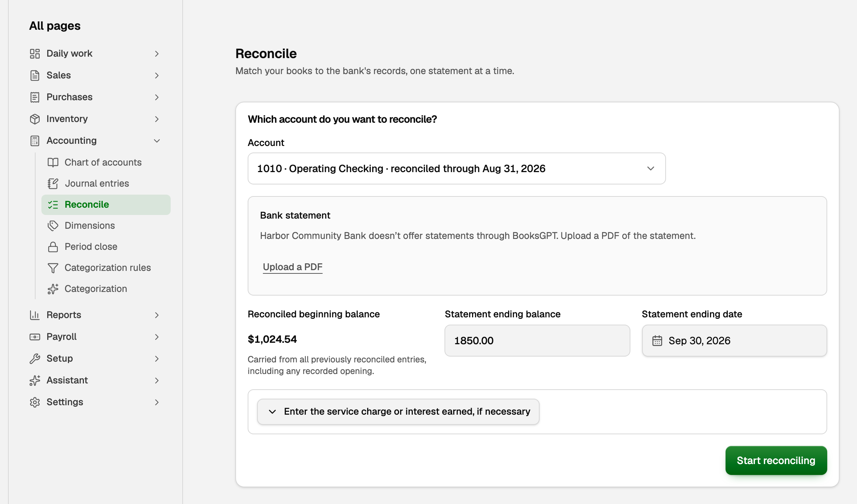Image resolution: width=857 pixels, height=504 pixels.
Task: Open the Account dropdown for Operating Checking
Action: (456, 168)
